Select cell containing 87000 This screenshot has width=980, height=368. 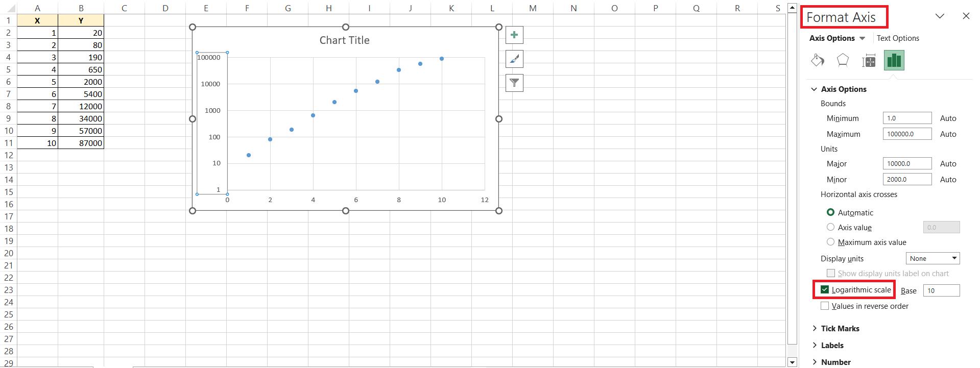tap(81, 143)
